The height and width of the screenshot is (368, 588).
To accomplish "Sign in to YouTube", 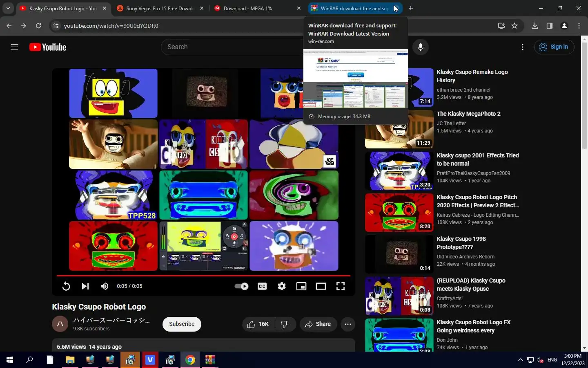I will [x=554, y=47].
